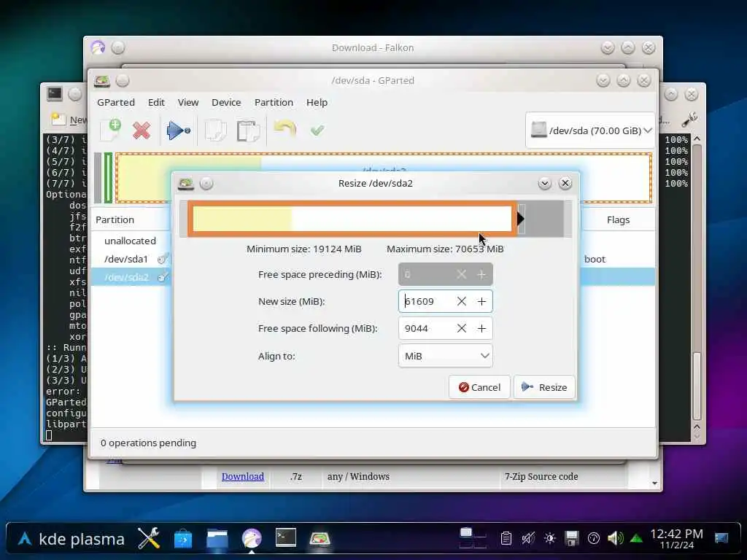This screenshot has height=560, width=747.
Task: Switch to Falkon browser from the taskbar
Action: coord(252,539)
